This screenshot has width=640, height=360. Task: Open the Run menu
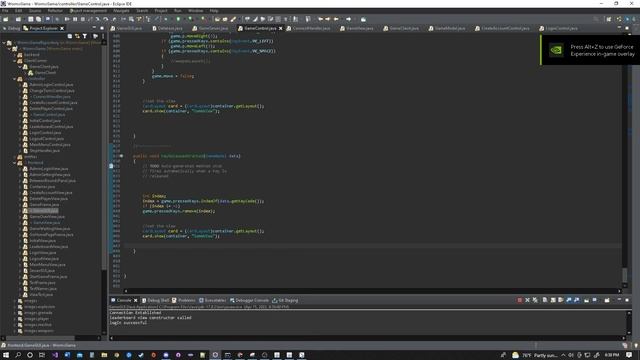pos(178,11)
